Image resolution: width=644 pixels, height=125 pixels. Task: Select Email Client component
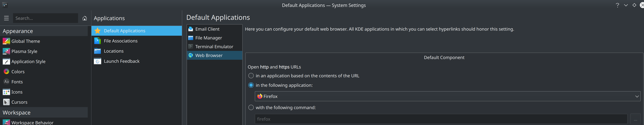point(207,29)
